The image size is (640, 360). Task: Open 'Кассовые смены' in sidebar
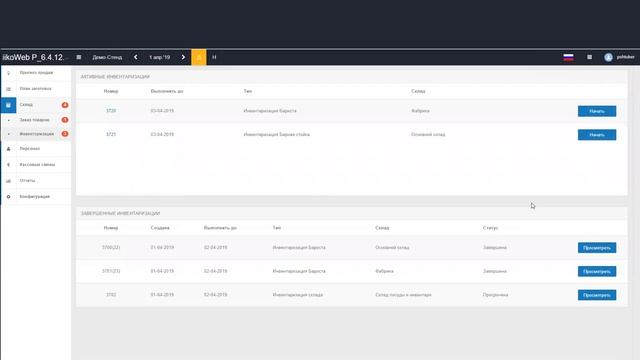pyautogui.click(x=37, y=164)
